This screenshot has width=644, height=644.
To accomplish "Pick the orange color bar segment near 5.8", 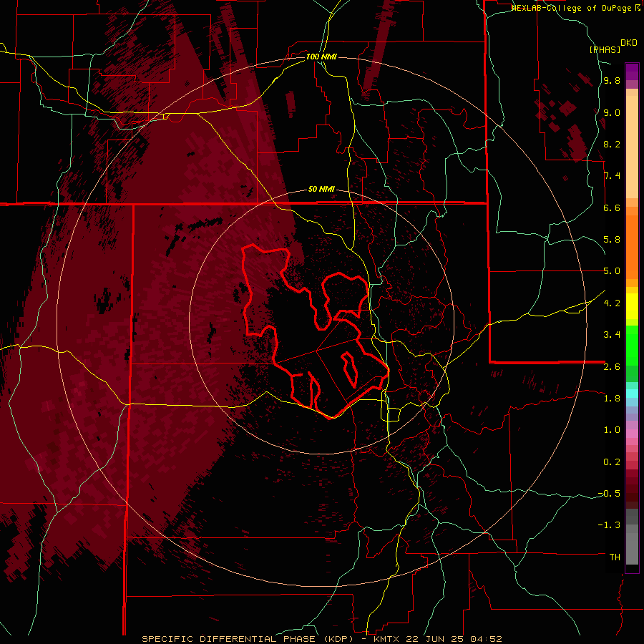I will click(632, 246).
